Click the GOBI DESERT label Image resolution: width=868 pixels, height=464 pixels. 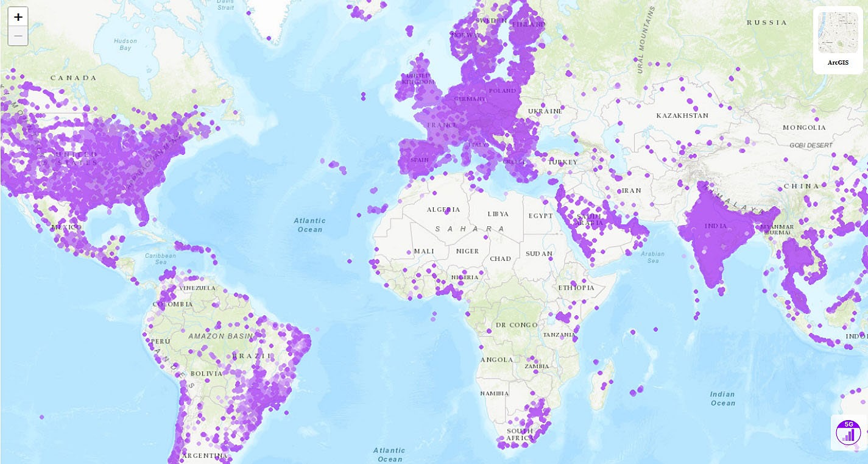[811, 145]
